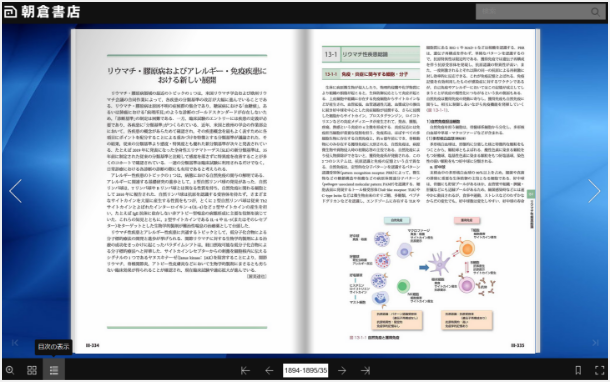Click the faded first-page arrow at lower left
Viewport: 610px width, 382px height.
coord(15,343)
